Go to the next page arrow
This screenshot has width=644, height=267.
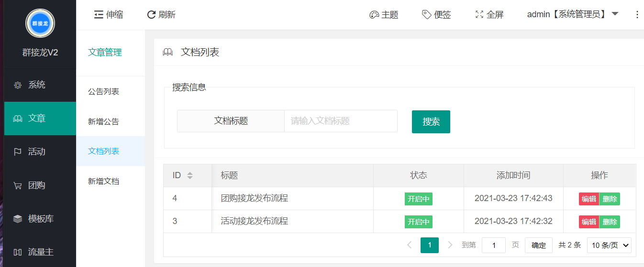point(450,245)
